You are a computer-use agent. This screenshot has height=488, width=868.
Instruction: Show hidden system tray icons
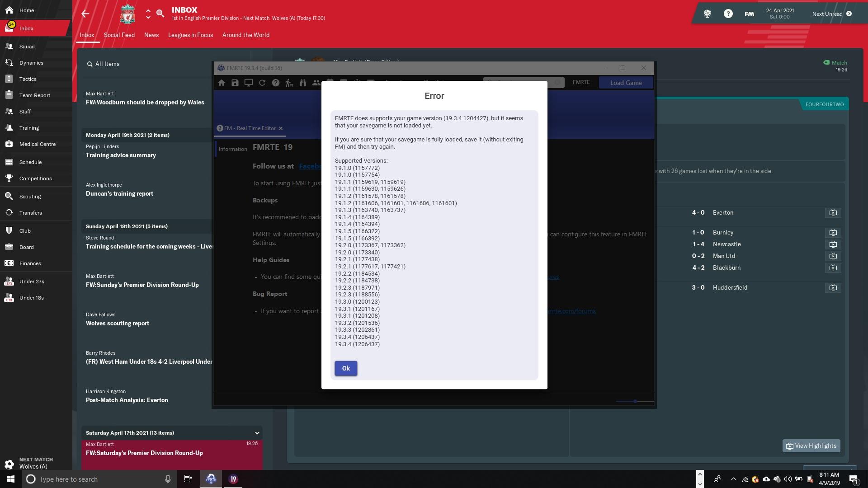click(733, 479)
